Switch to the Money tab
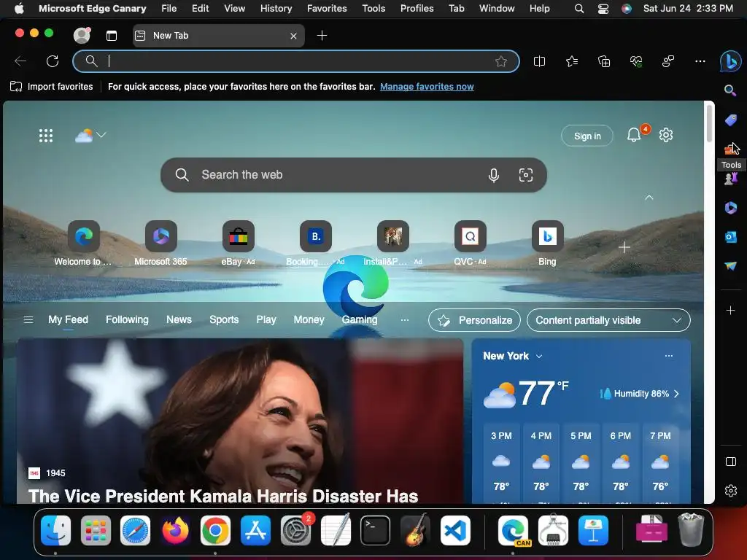This screenshot has height=560, width=747. point(309,319)
